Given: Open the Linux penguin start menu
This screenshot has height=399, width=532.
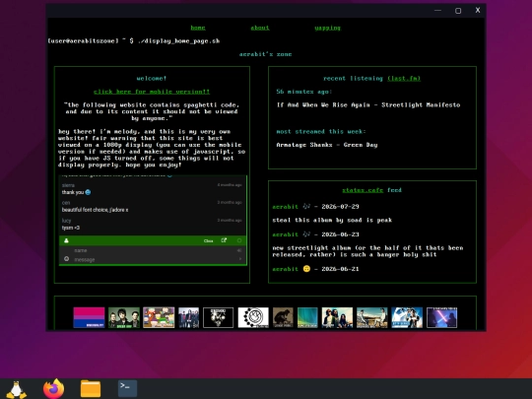Looking at the screenshot, I should pyautogui.click(x=17, y=389).
